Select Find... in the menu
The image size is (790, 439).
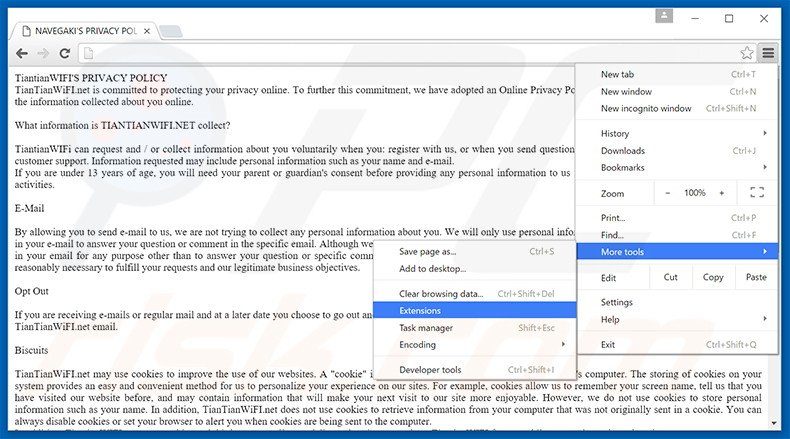pos(677,235)
